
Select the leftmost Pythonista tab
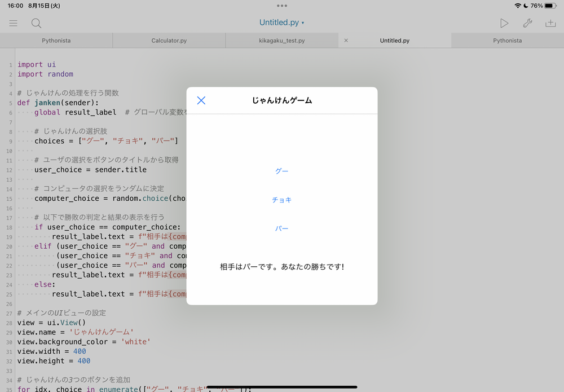(56, 41)
